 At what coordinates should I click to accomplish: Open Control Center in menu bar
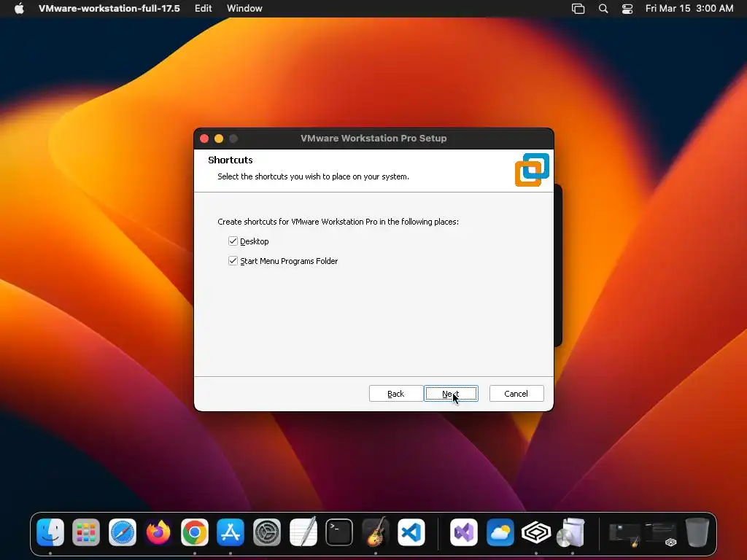pyautogui.click(x=627, y=9)
